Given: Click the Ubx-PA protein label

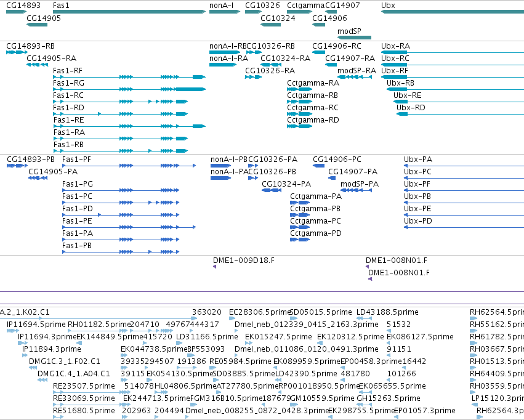Looking at the screenshot, I should (418, 160).
